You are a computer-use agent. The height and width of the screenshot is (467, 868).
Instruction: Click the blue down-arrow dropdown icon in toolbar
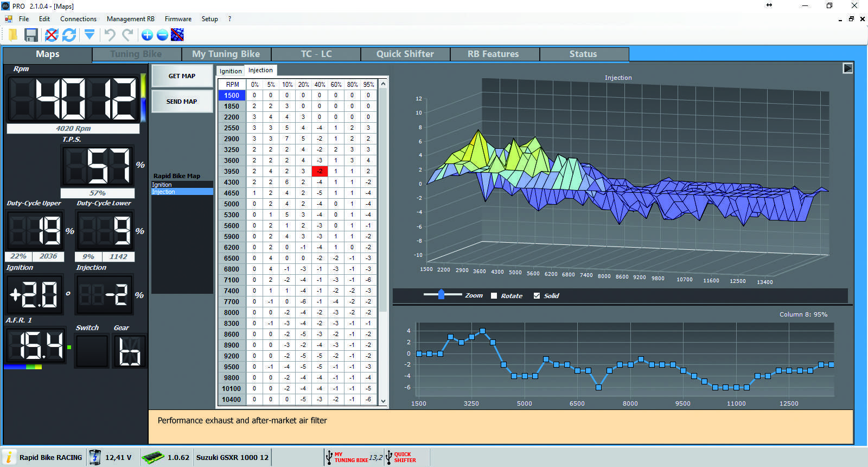point(90,35)
